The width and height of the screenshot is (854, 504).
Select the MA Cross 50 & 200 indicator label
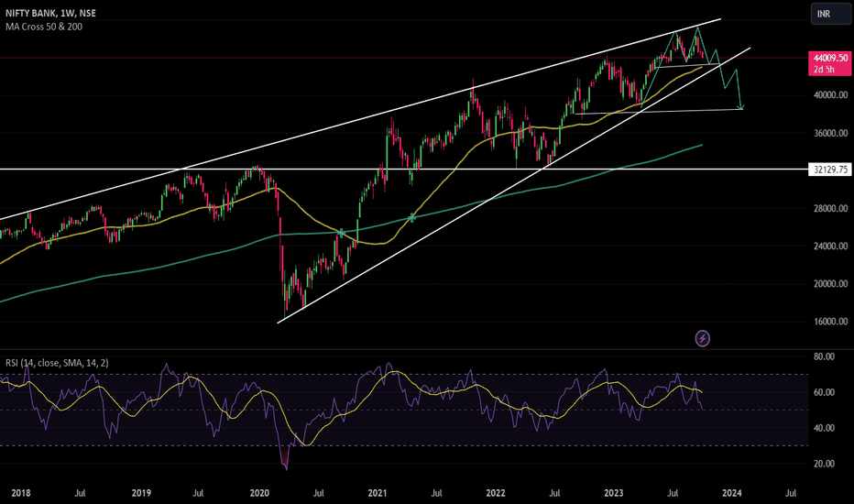(x=44, y=27)
